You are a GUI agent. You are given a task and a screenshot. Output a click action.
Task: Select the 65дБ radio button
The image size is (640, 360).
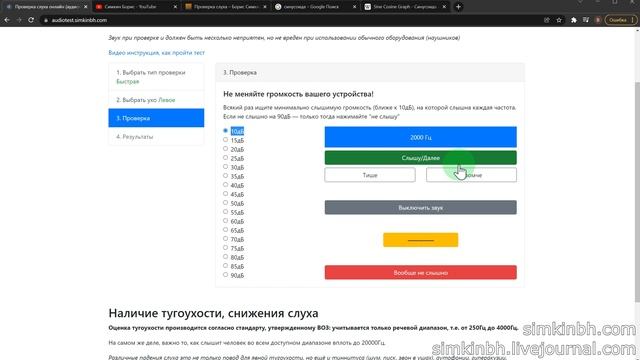225,229
